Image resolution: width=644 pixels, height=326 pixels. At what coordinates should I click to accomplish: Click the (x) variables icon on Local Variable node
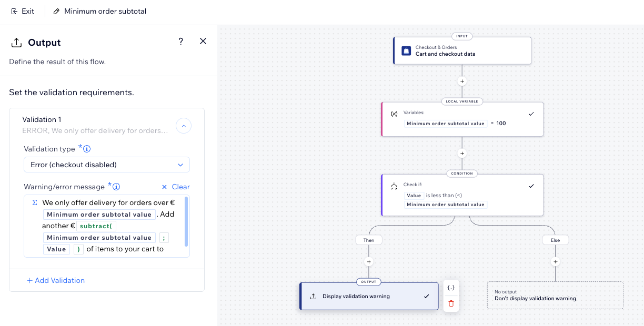click(x=394, y=113)
